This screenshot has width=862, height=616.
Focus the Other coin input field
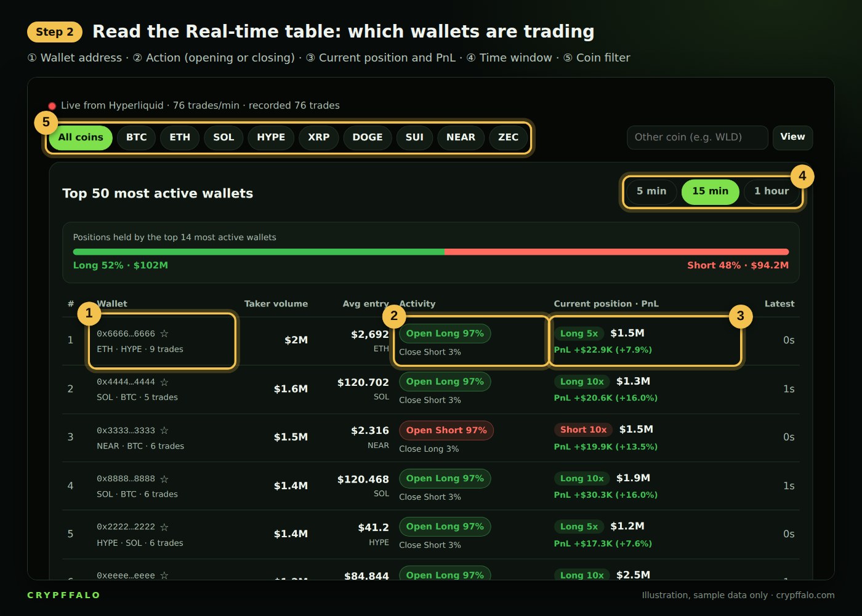(x=697, y=137)
